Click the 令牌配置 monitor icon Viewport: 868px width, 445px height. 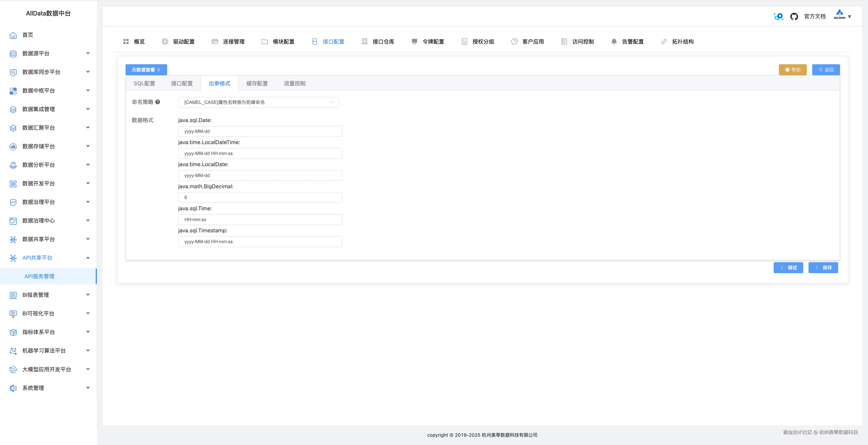coord(414,41)
